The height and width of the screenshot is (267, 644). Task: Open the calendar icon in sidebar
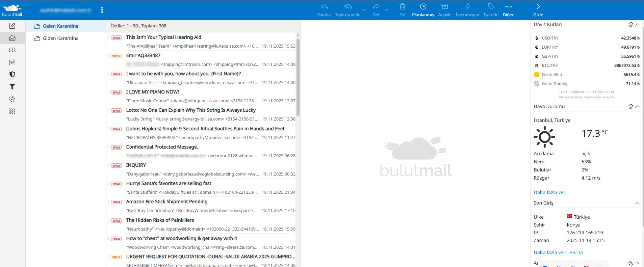12,62
